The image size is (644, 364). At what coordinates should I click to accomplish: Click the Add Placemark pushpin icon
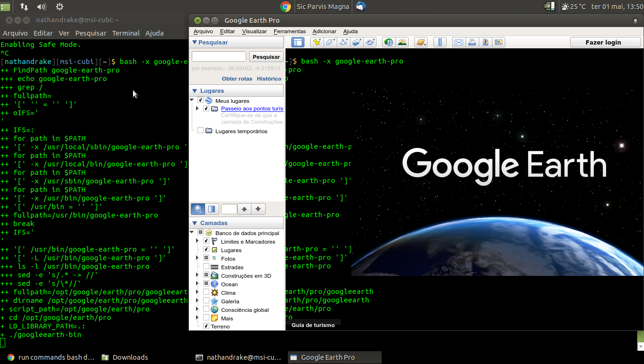pyautogui.click(x=317, y=42)
